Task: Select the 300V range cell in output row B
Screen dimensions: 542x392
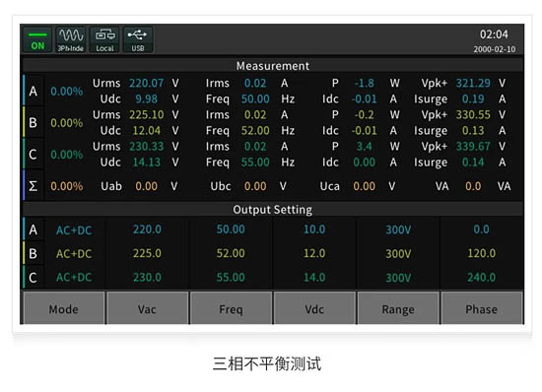Action: click(398, 254)
